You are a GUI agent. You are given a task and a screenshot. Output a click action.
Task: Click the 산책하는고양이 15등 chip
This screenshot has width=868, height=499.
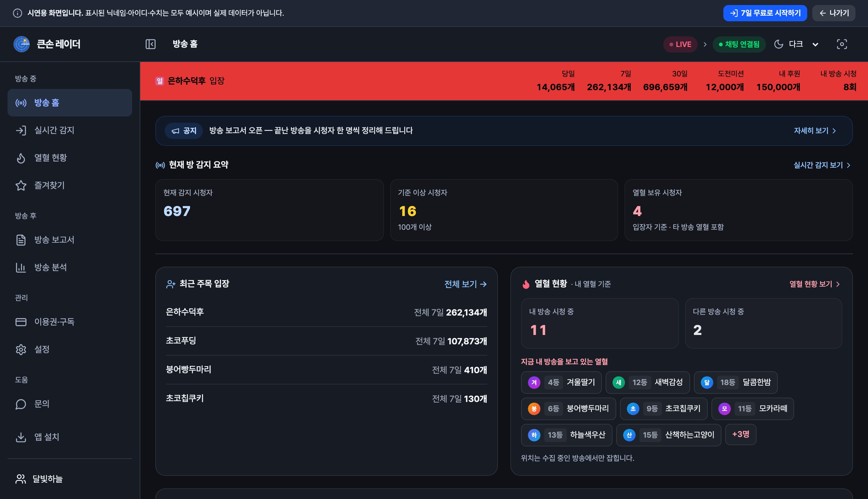coord(669,435)
